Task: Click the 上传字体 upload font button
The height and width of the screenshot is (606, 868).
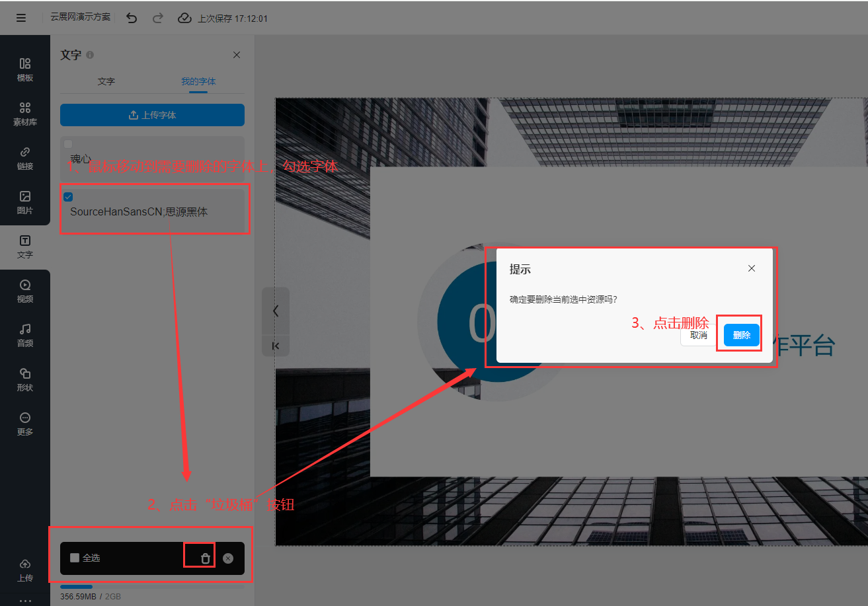Action: click(152, 115)
